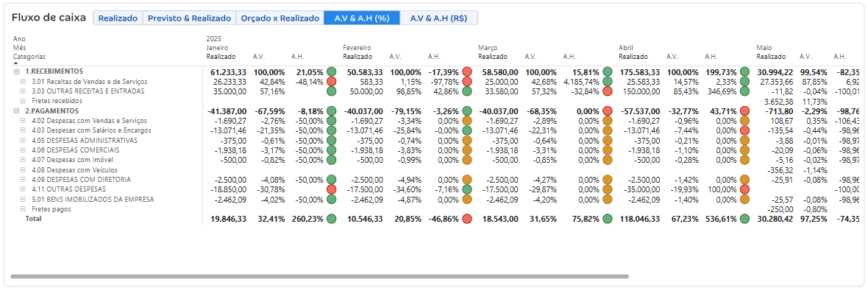Toggle expander for 3.01 Receitas de Vendas

(x=23, y=82)
